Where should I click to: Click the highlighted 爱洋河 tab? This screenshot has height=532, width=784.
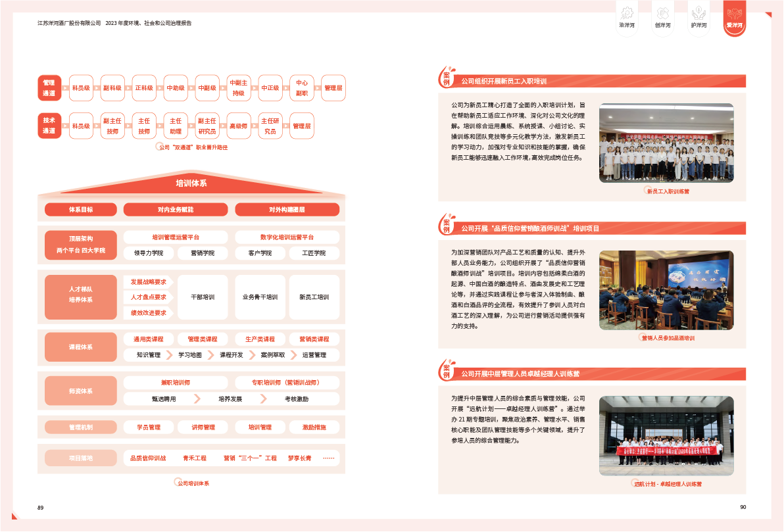point(735,18)
